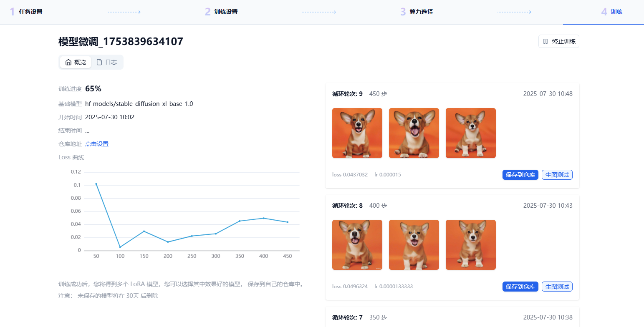The height and width of the screenshot is (327, 644).
Task: Open first corgi sample of epoch 8
Action: (357, 245)
